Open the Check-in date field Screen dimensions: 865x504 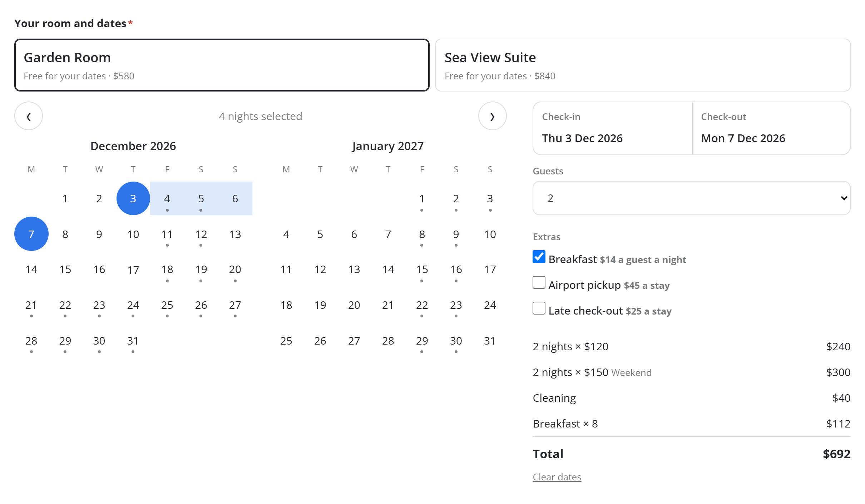[x=612, y=128]
